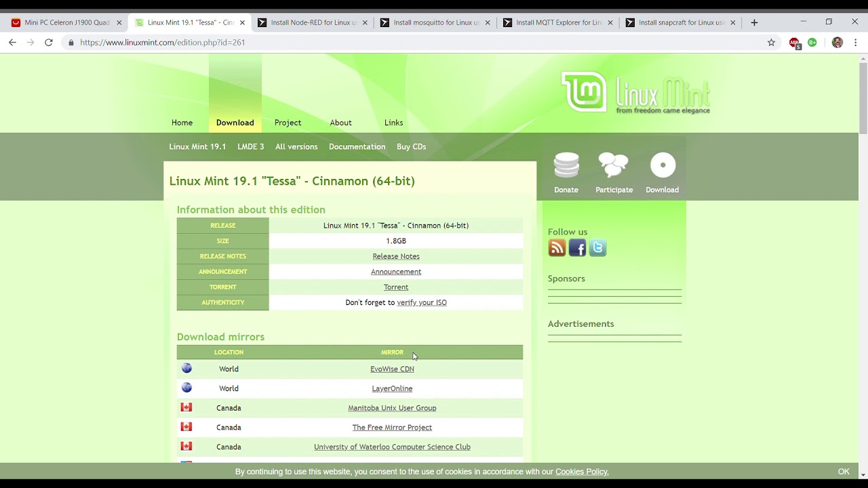Click the globe icon beside EvoWise CDN
The image size is (868, 488).
coord(186,368)
